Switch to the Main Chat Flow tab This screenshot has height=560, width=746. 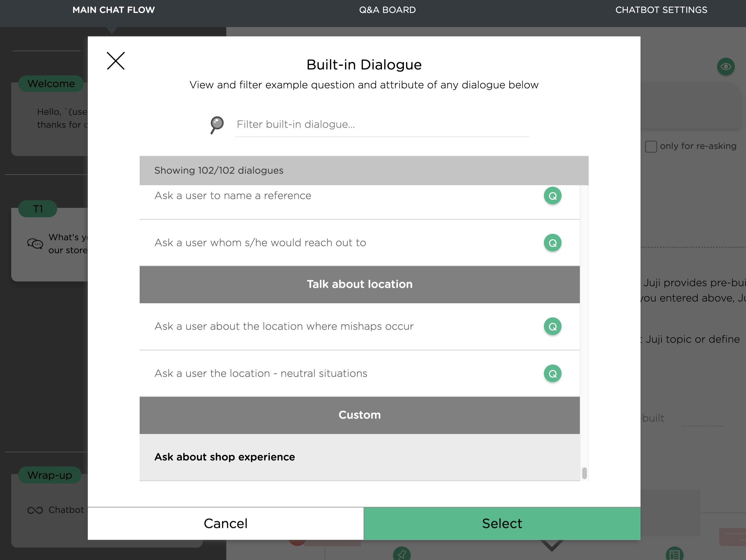(114, 10)
